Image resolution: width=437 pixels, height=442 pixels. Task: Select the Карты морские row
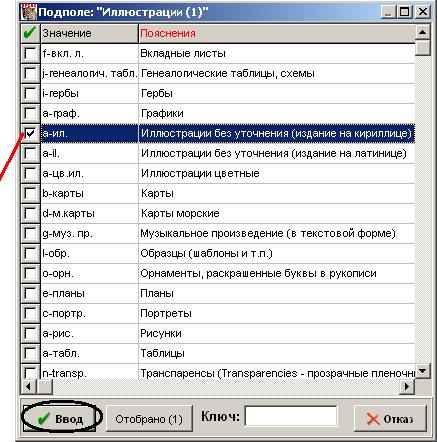(x=218, y=213)
